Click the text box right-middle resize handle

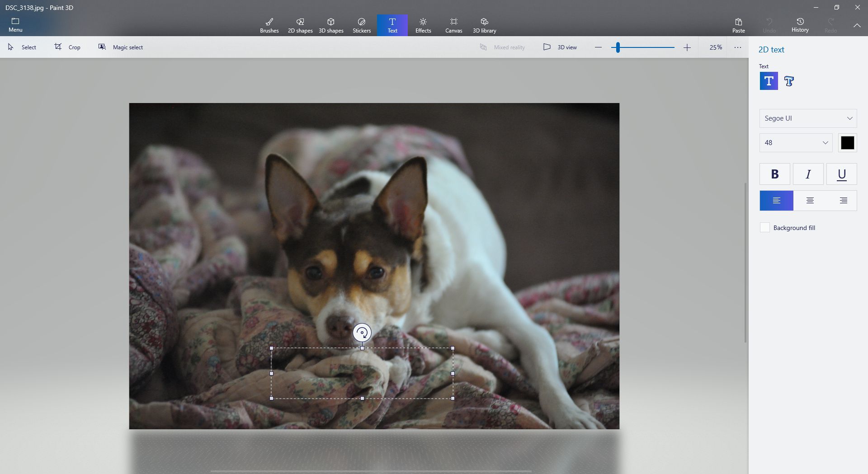pyautogui.click(x=453, y=373)
